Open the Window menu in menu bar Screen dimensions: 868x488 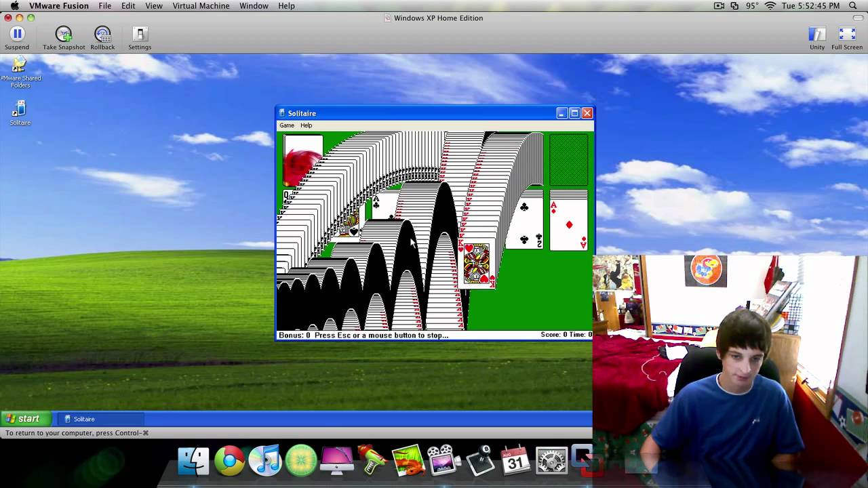(254, 6)
